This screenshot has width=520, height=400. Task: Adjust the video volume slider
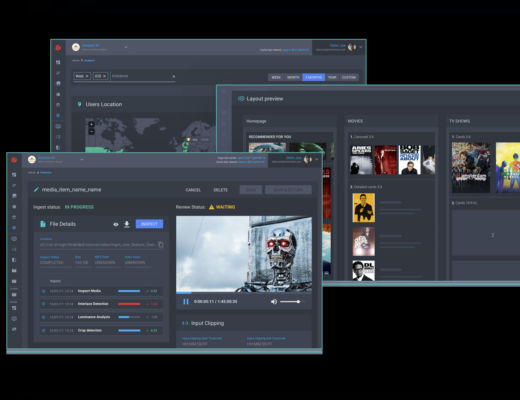coord(290,302)
